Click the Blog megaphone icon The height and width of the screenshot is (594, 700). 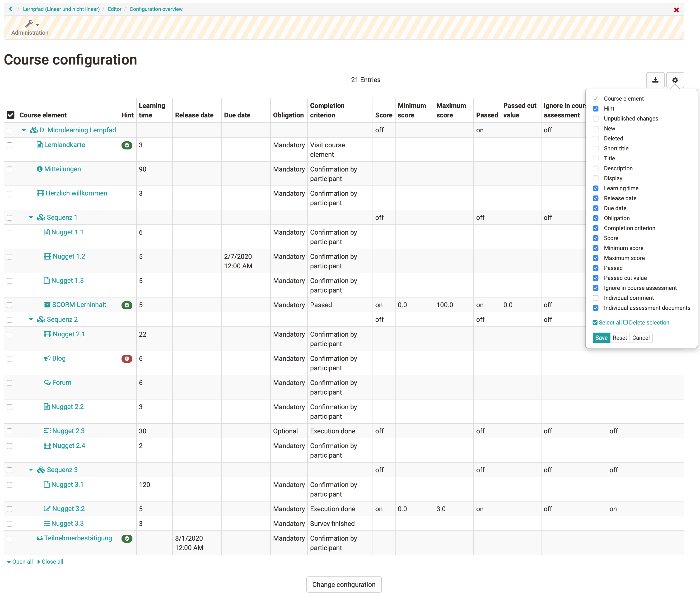tap(47, 358)
